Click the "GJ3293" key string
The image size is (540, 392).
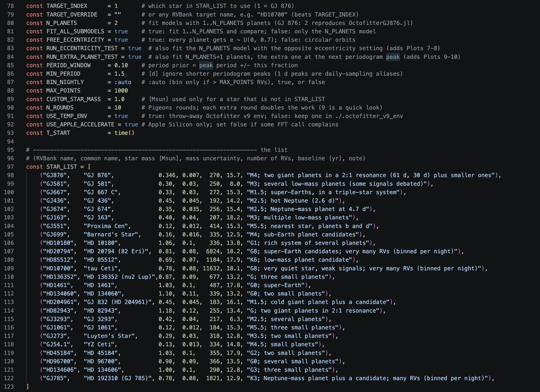[x=55, y=319]
